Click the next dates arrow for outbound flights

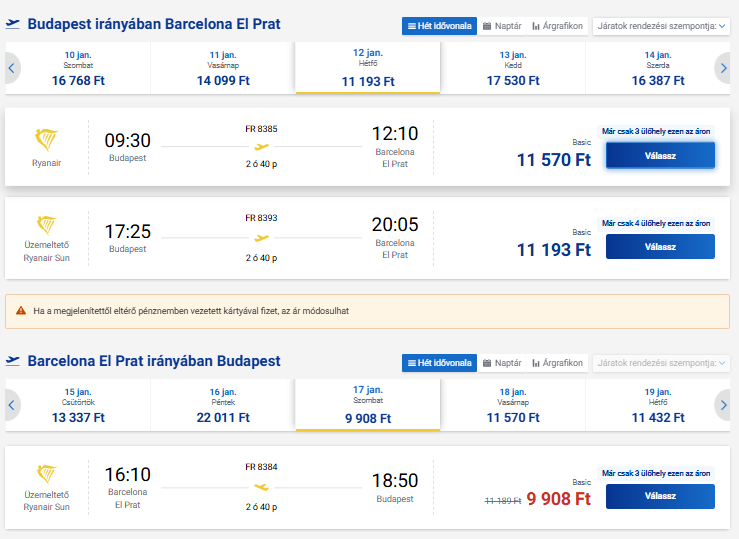[x=724, y=68]
